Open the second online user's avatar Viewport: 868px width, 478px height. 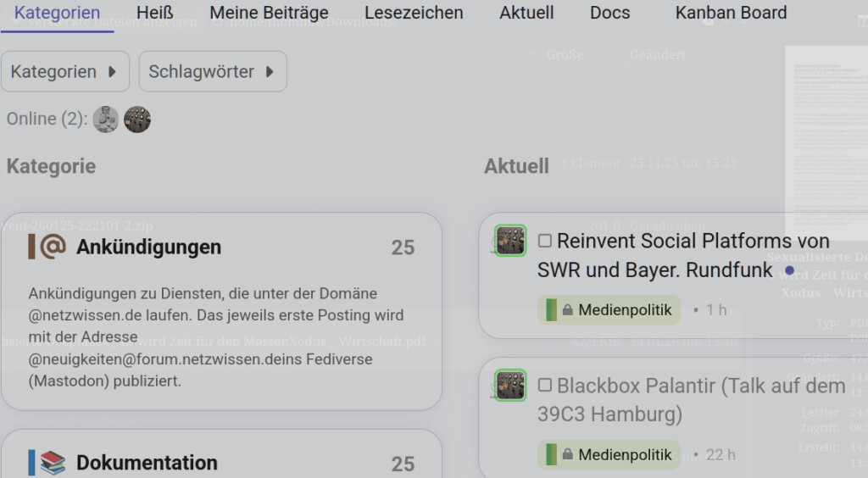(137, 119)
